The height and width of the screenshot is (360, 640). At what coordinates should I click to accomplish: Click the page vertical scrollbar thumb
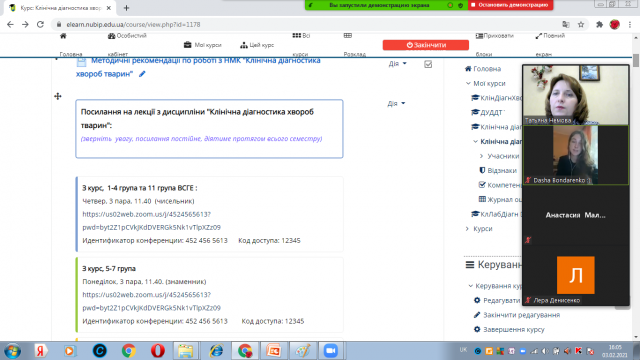[x=636, y=60]
